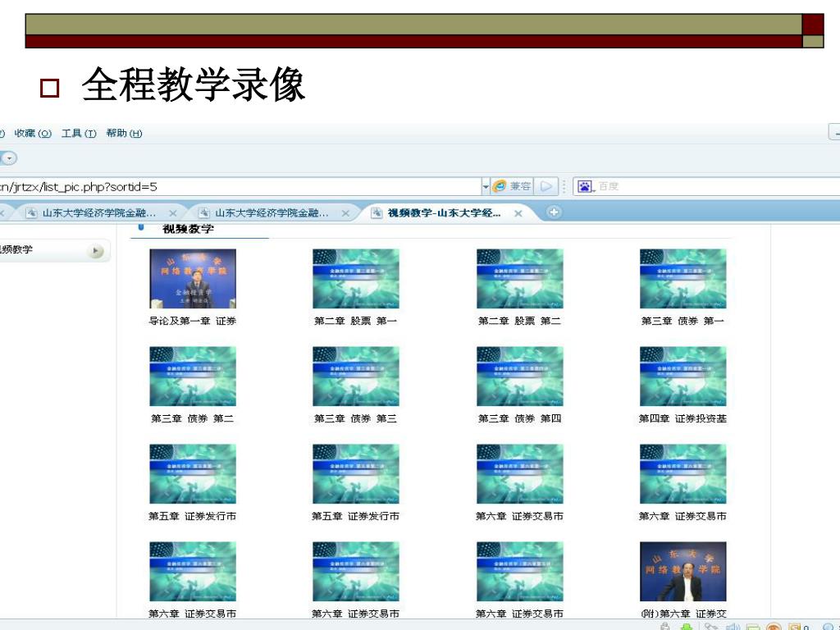Click the speaker icon in the status bar

point(732,627)
